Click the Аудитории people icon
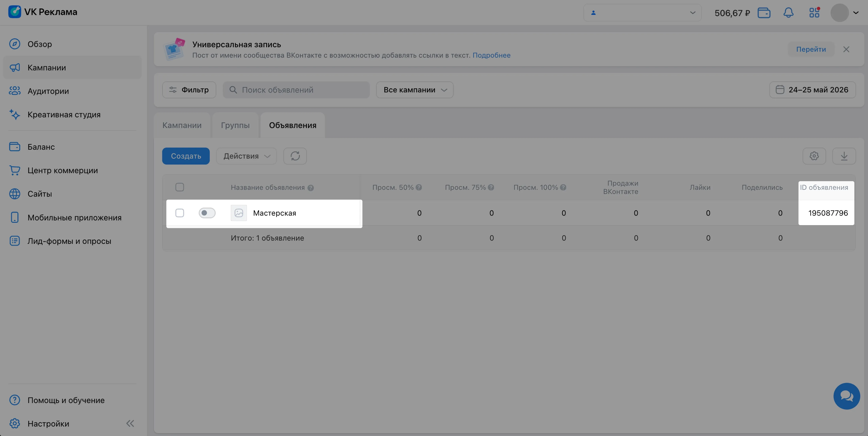Image resolution: width=868 pixels, height=436 pixels. pos(14,91)
